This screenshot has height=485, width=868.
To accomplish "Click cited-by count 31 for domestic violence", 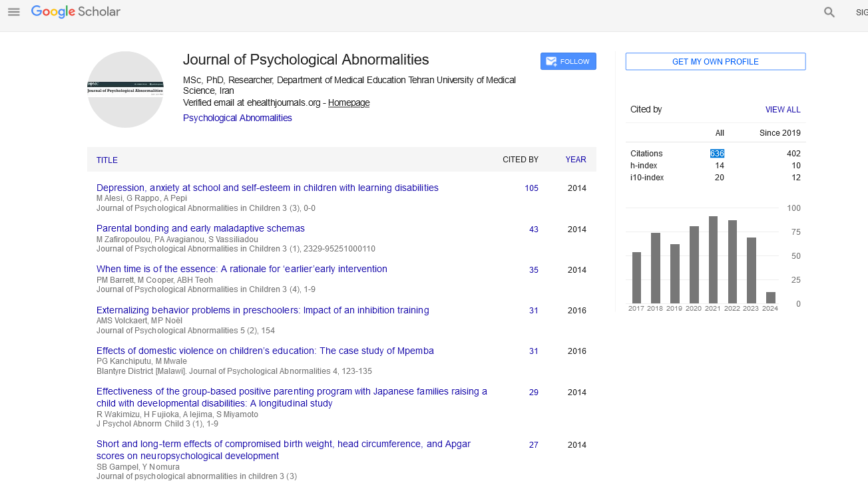I will coord(534,351).
